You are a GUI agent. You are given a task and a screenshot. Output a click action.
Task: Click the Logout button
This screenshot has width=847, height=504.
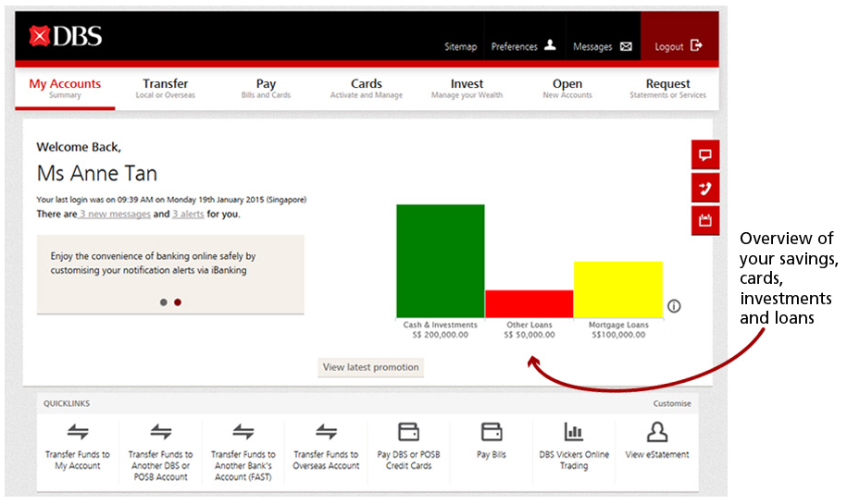click(x=679, y=46)
